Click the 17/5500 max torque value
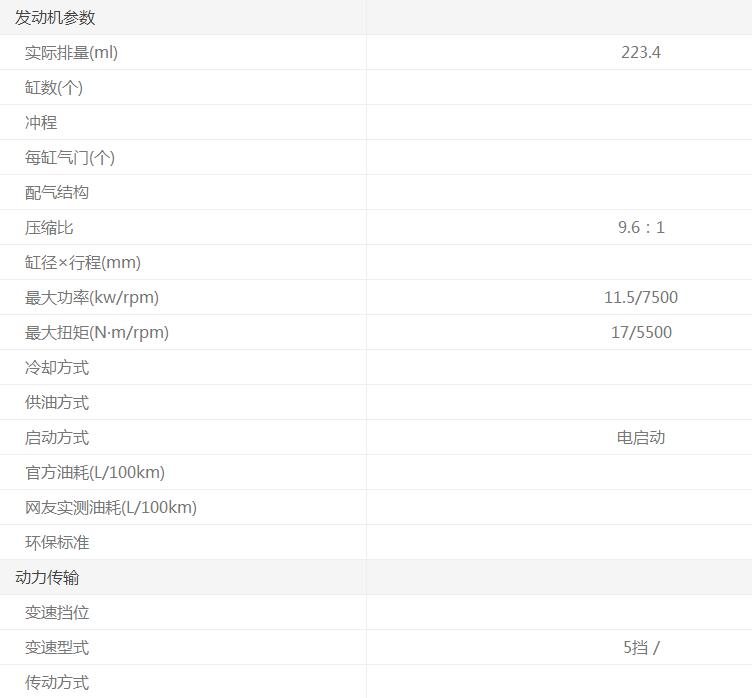 [x=640, y=333]
